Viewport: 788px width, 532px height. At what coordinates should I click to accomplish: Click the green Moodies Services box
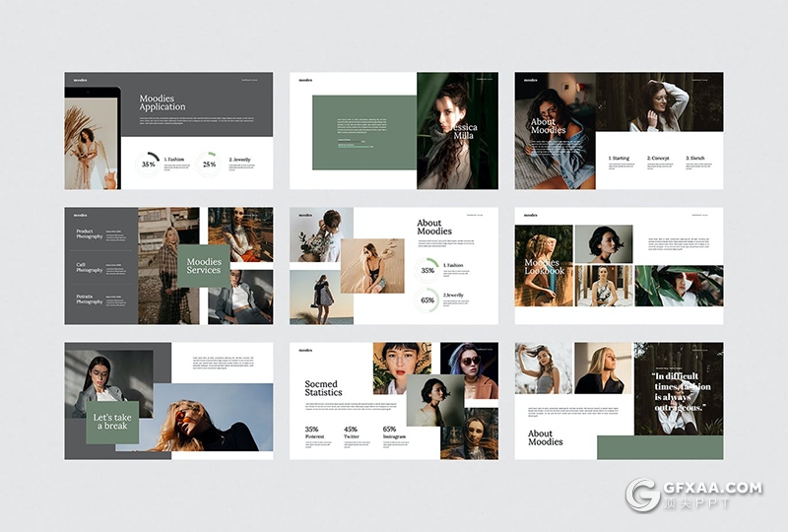204,266
